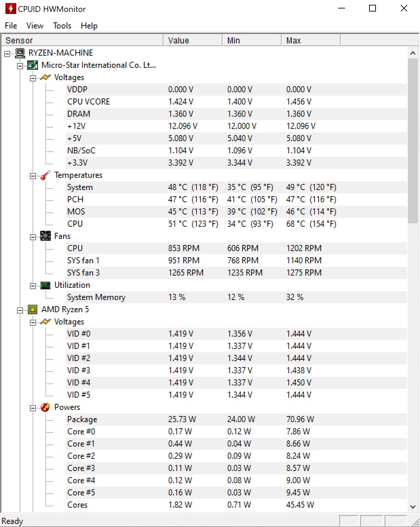Select the +5V row
Viewport: 420px width, 527px height.
(237, 138)
